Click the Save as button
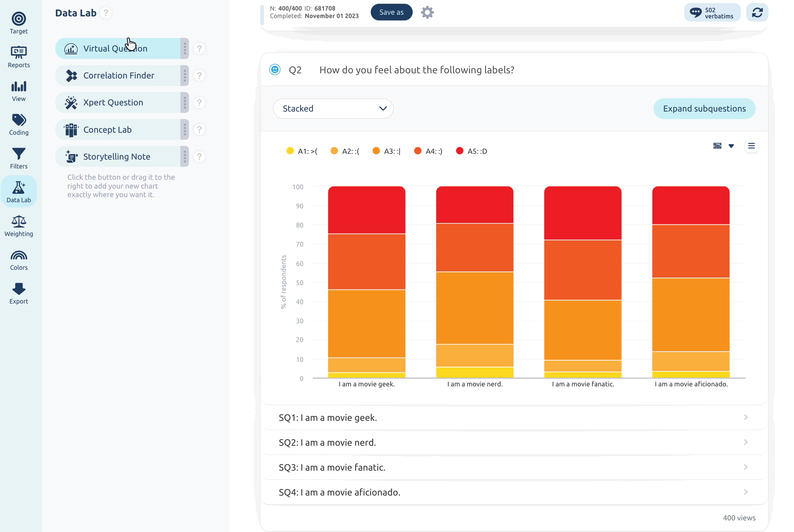 pyautogui.click(x=392, y=12)
